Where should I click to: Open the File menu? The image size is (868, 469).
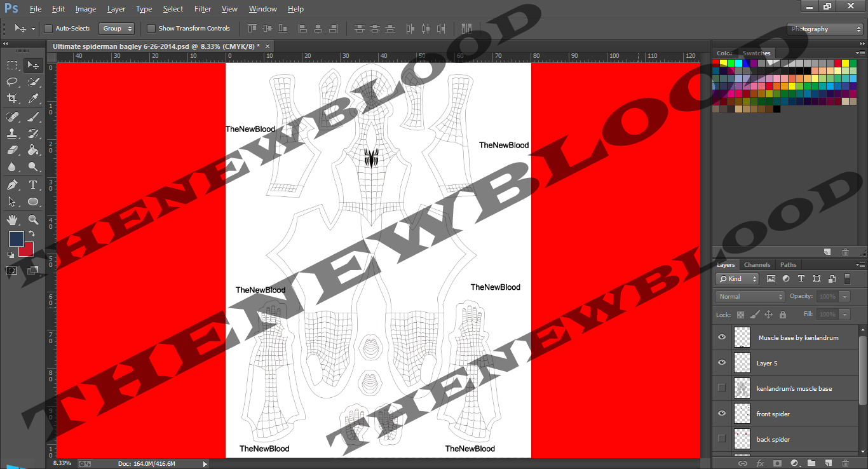click(36, 9)
